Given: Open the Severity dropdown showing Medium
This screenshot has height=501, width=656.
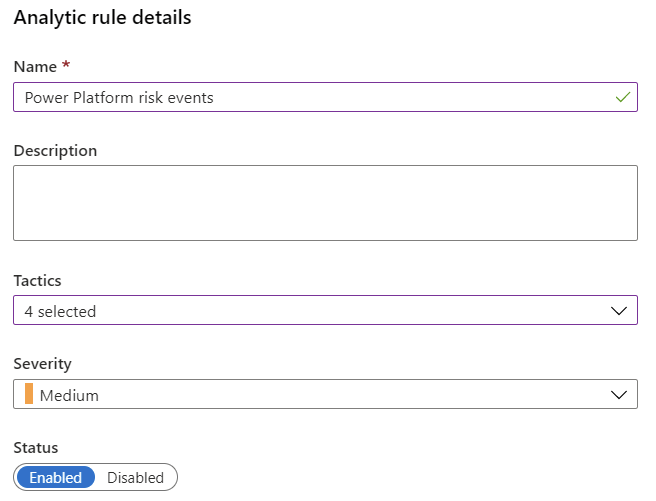Looking at the screenshot, I should (x=325, y=394).
